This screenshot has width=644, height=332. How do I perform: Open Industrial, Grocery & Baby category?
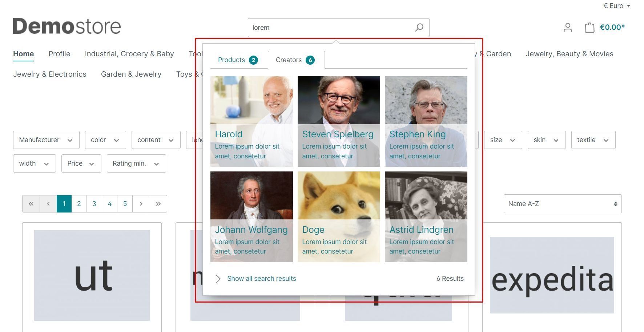(129, 54)
